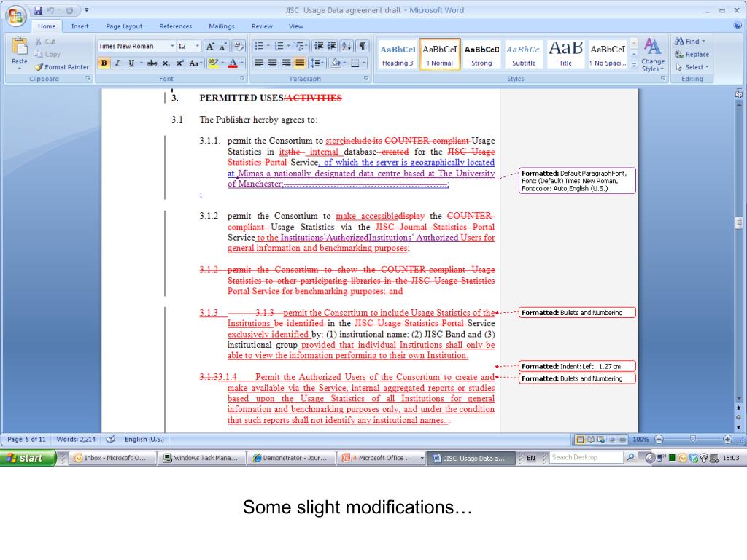Image resolution: width=747 pixels, height=560 pixels.
Task: Cut the selected text
Action: (45, 42)
